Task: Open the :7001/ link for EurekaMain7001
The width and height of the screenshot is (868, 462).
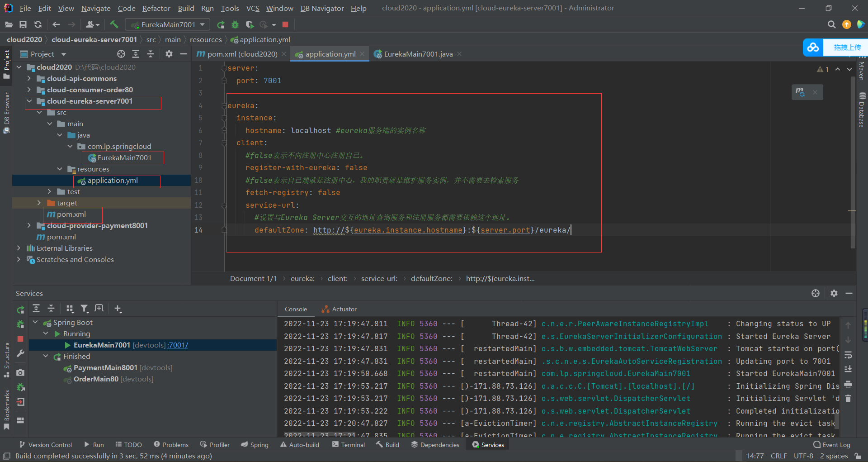Action: pos(178,345)
